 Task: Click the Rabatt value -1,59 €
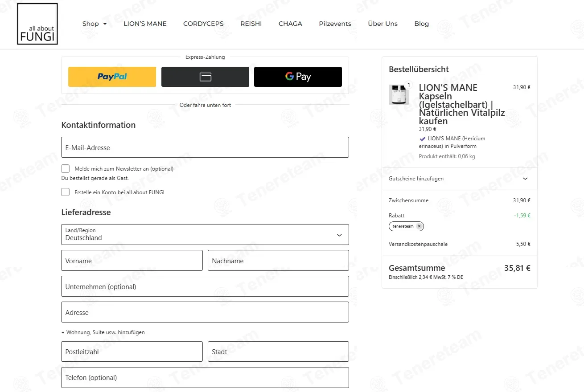point(522,216)
